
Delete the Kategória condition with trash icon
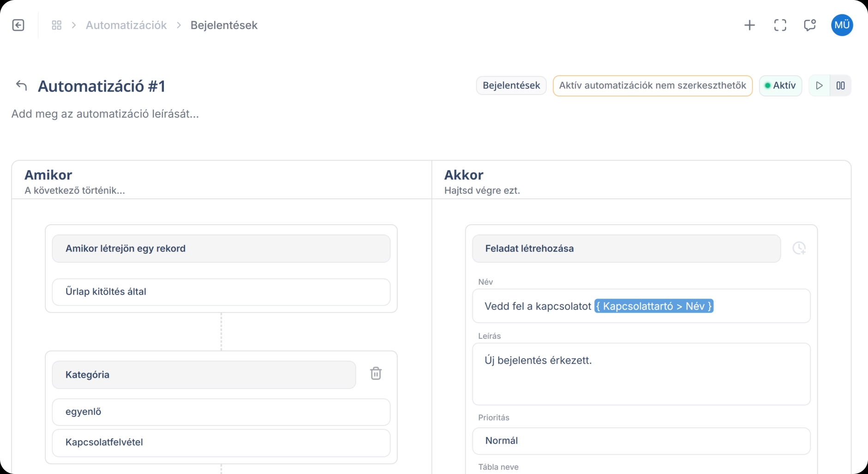377,373
